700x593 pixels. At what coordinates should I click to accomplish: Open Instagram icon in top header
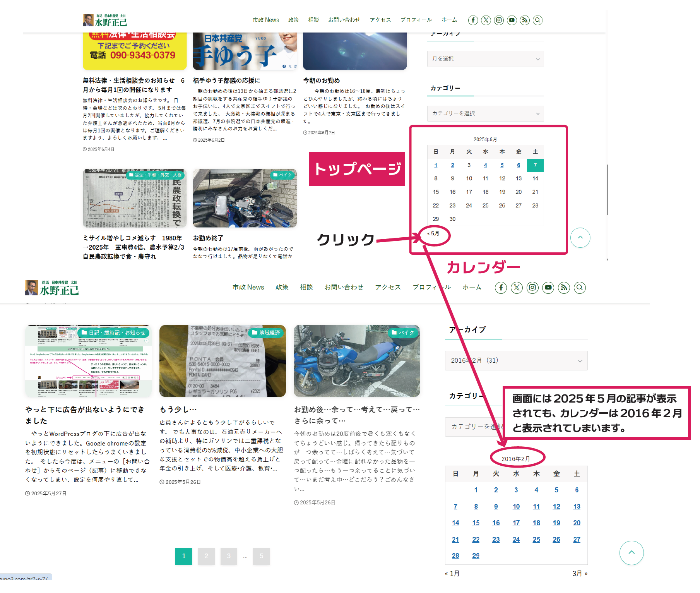click(499, 20)
